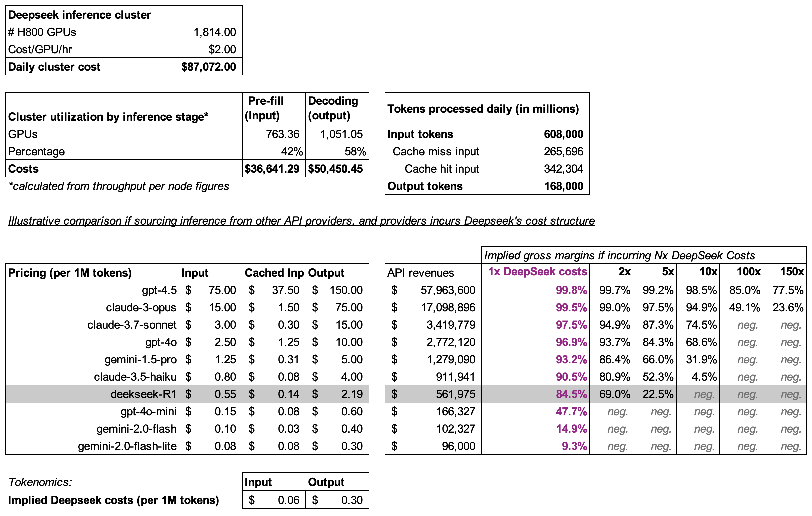
Task: Select the 'Deepseek inference cluster' header cell
Action: [124, 15]
